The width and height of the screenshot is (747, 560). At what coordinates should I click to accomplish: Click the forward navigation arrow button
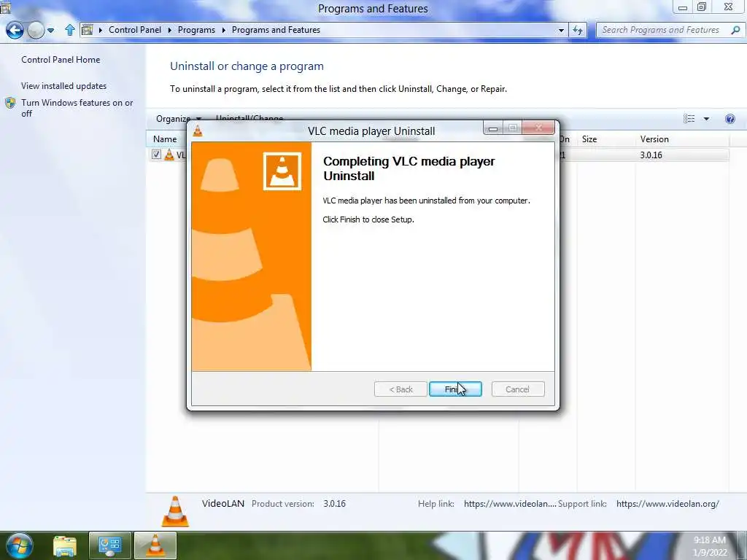pos(35,30)
